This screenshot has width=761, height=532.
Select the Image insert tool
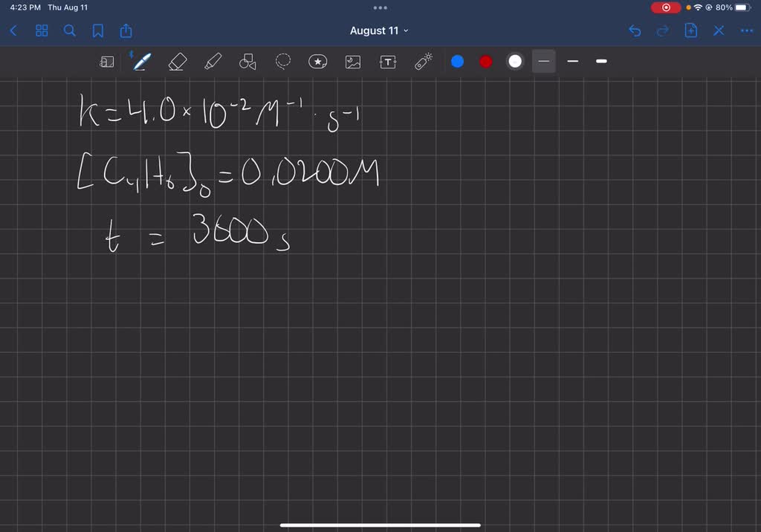(x=353, y=62)
